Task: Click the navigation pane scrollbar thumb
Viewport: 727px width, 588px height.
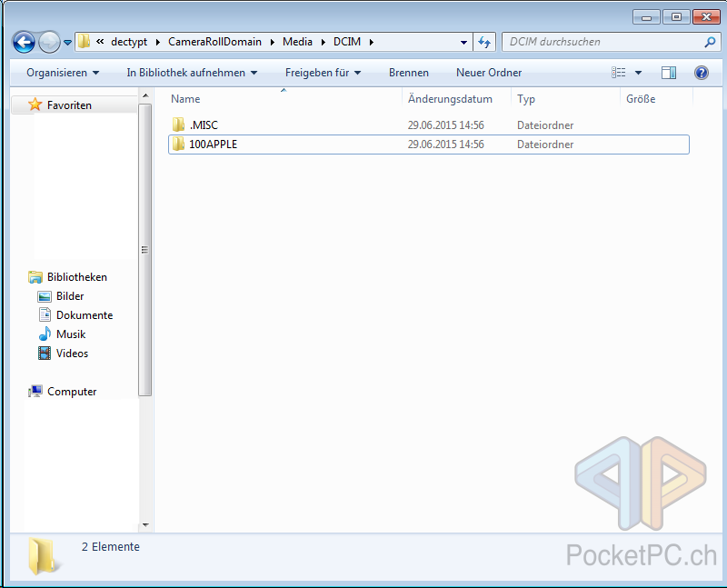Action: (x=145, y=250)
